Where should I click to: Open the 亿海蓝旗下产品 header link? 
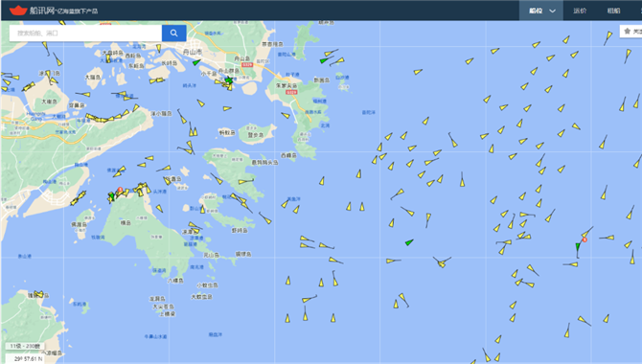78,11
